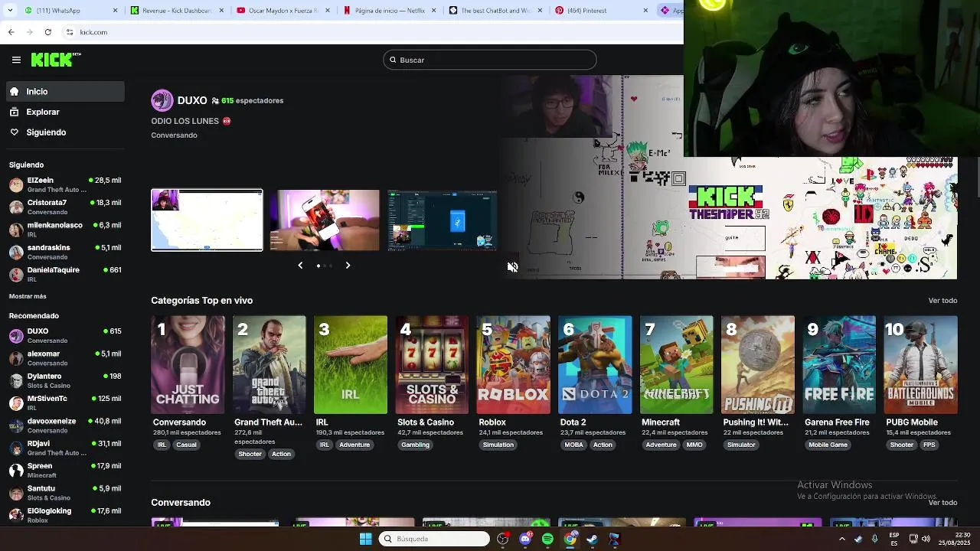The height and width of the screenshot is (551, 980).
Task: Select Siguiendo in the sidebar
Action: click(x=65, y=132)
